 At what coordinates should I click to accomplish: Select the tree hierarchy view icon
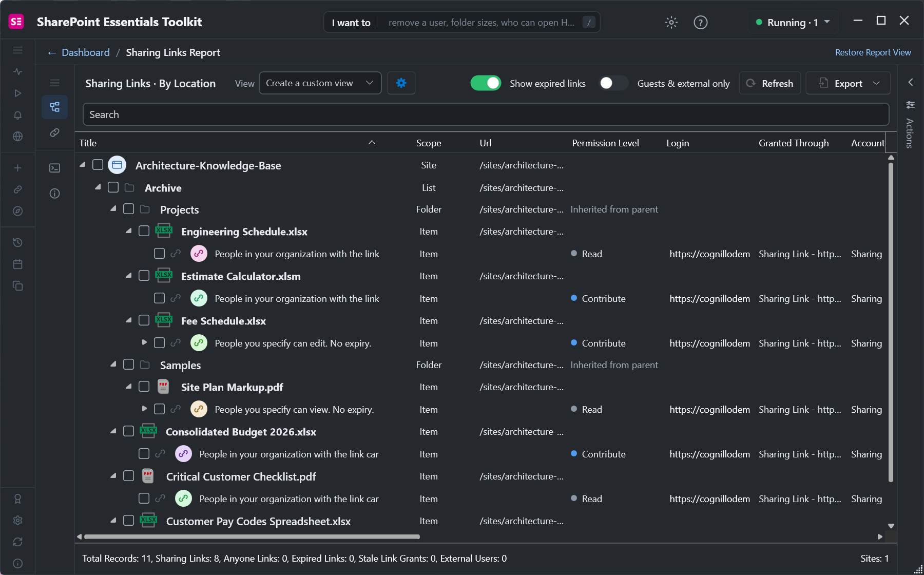[54, 107]
